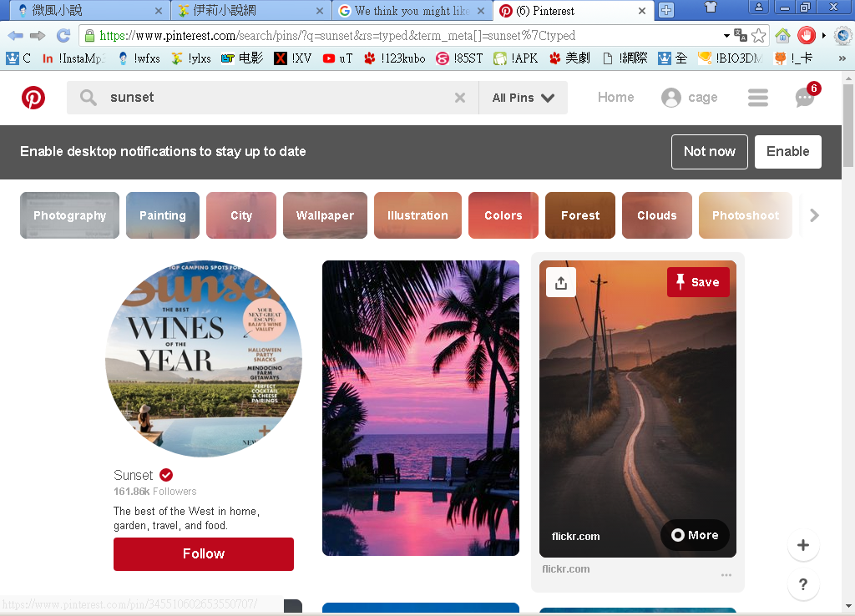Open the !wfxs bookmark
The width and height of the screenshot is (855, 616).
coord(139,58)
